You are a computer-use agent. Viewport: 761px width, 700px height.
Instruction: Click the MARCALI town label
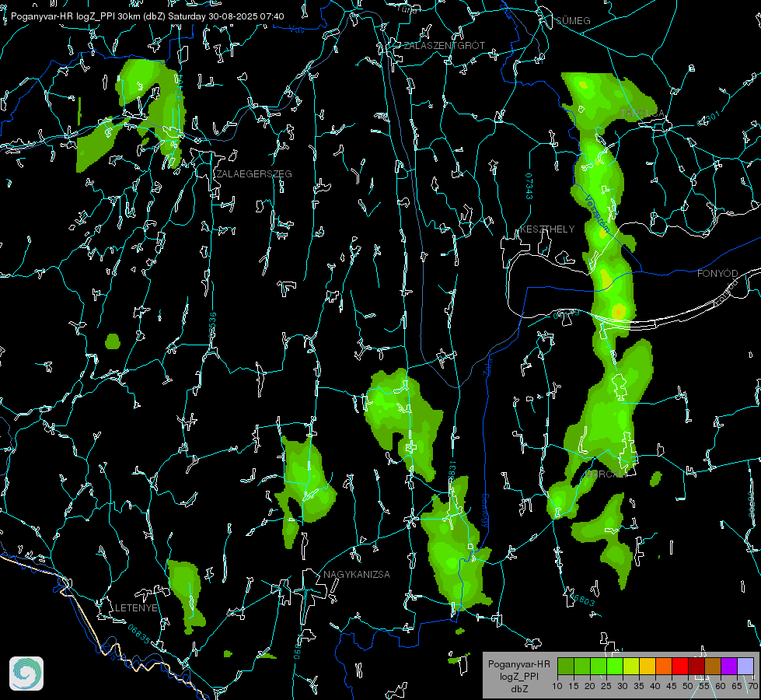click(x=606, y=474)
